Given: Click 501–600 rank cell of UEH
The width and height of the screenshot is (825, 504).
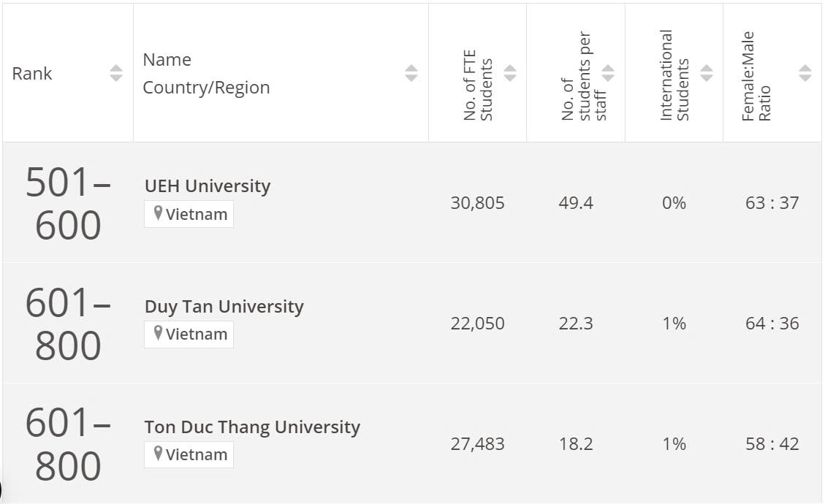Looking at the screenshot, I should 67,203.
